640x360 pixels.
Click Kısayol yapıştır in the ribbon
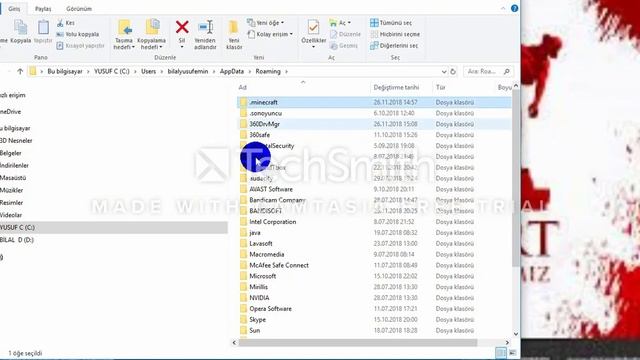click(80, 46)
